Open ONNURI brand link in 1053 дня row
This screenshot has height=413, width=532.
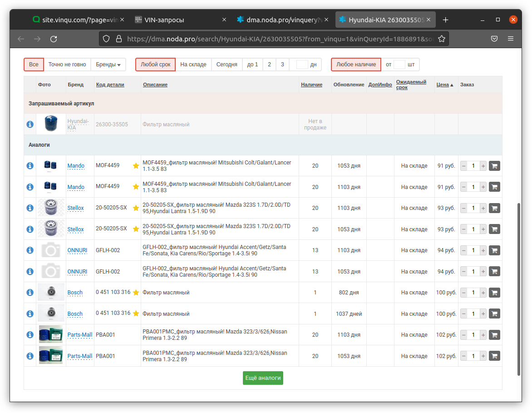coord(77,271)
